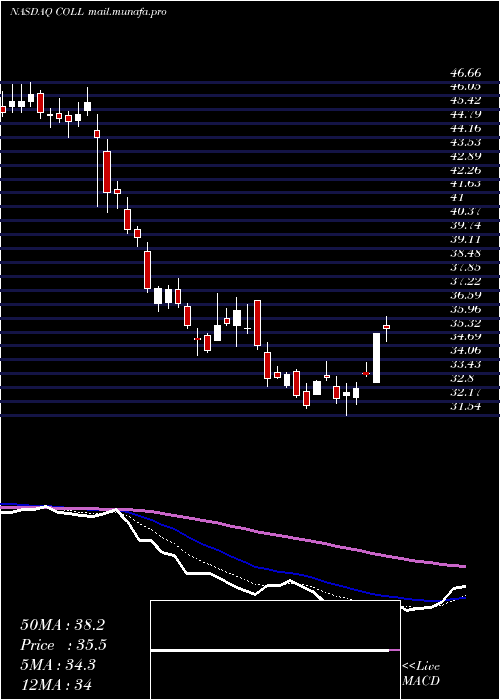Screen dimensions: 500x700
Task: Select the 34.06 price axis label
Action: 465,350
